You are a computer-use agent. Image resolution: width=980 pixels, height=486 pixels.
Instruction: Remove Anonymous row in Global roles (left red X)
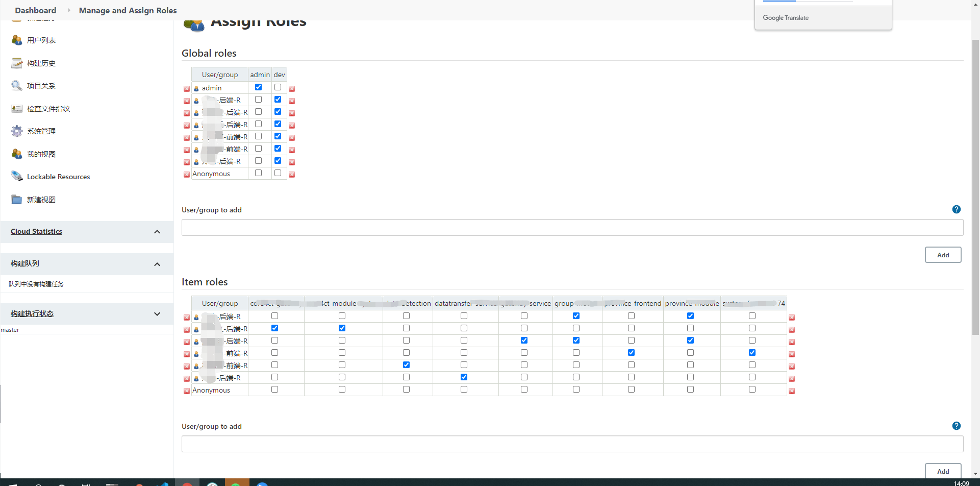pyautogui.click(x=187, y=175)
